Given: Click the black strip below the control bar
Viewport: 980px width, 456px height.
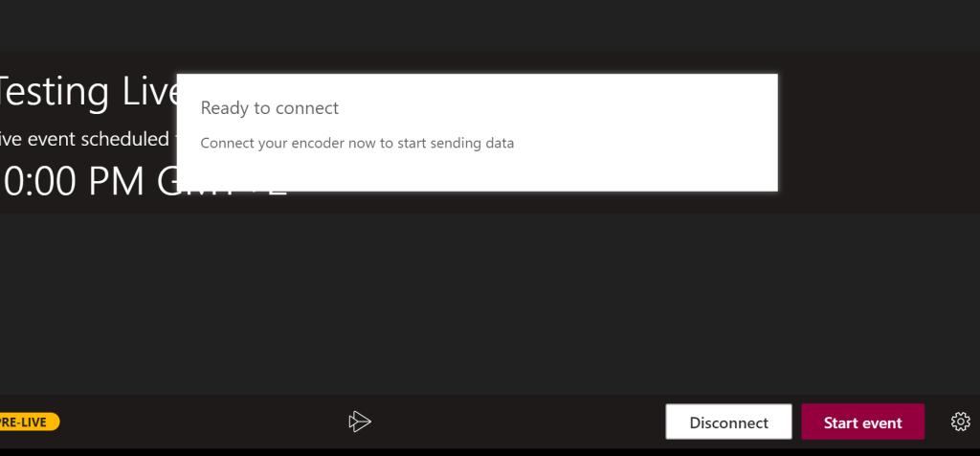Looking at the screenshot, I should click(479, 452).
